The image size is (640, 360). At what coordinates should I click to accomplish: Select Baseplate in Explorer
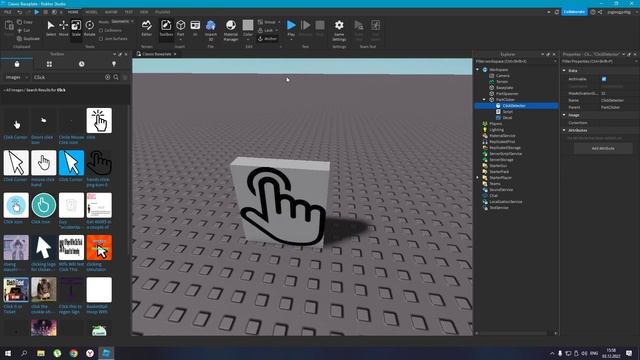click(504, 88)
